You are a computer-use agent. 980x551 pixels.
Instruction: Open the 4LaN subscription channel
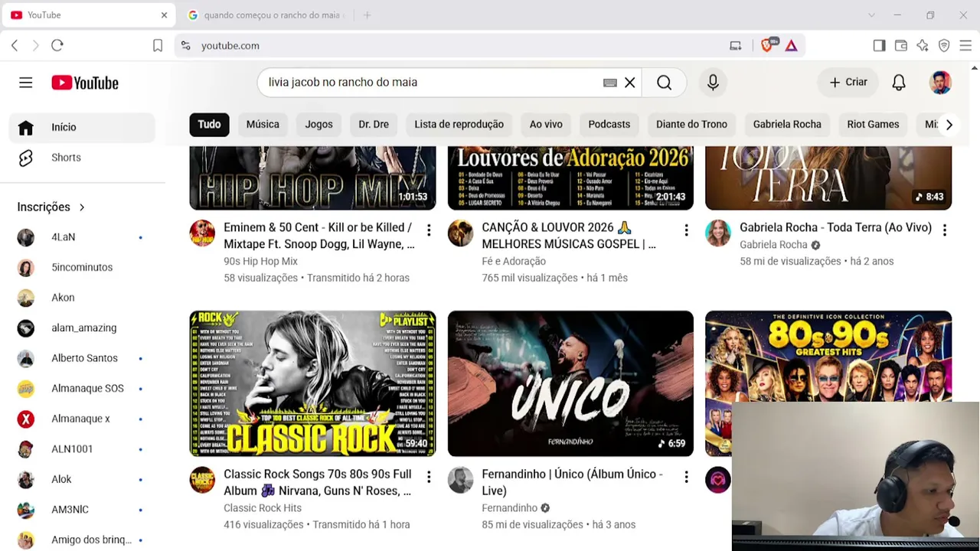coord(82,237)
